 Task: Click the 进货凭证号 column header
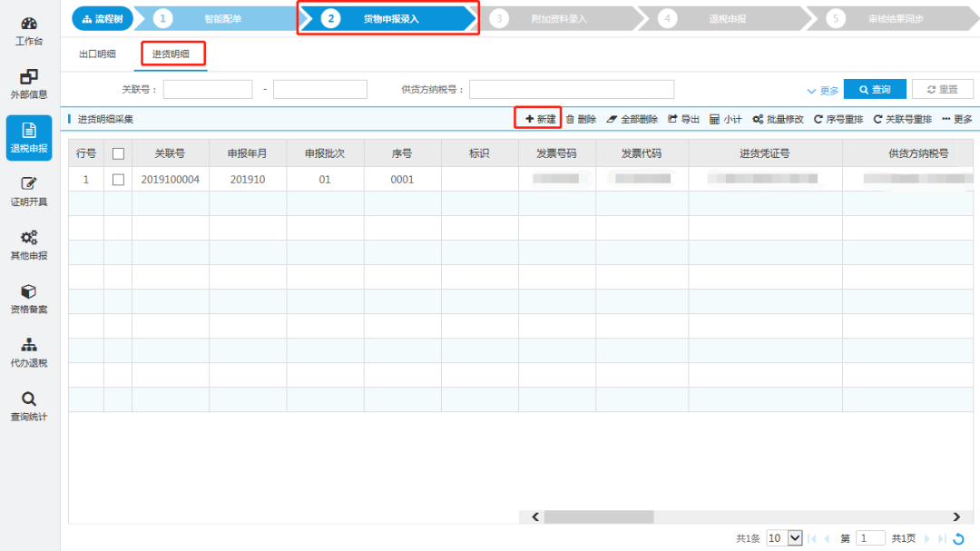tap(765, 153)
